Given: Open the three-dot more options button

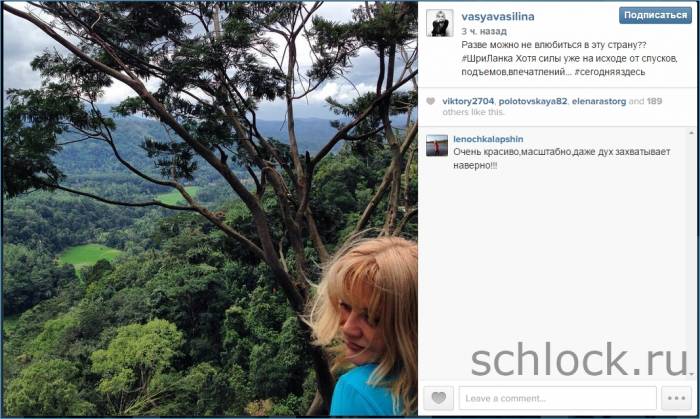Looking at the screenshot, I should tap(676, 398).
